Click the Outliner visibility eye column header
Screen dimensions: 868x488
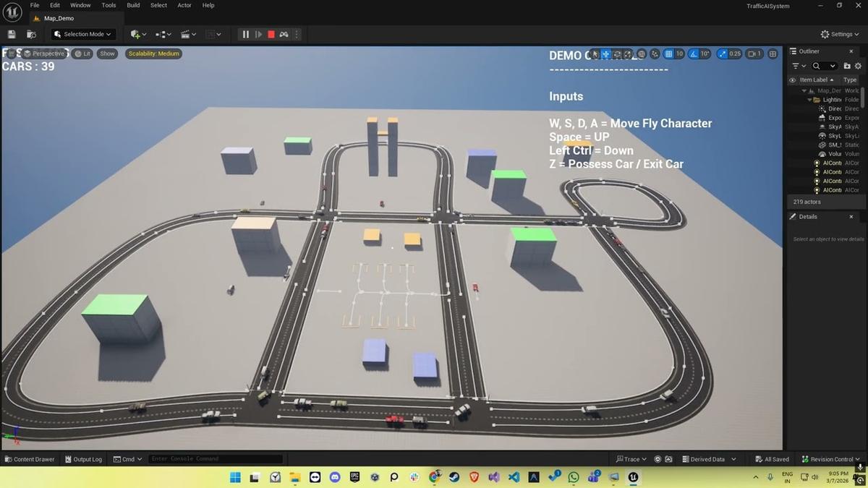tap(792, 80)
